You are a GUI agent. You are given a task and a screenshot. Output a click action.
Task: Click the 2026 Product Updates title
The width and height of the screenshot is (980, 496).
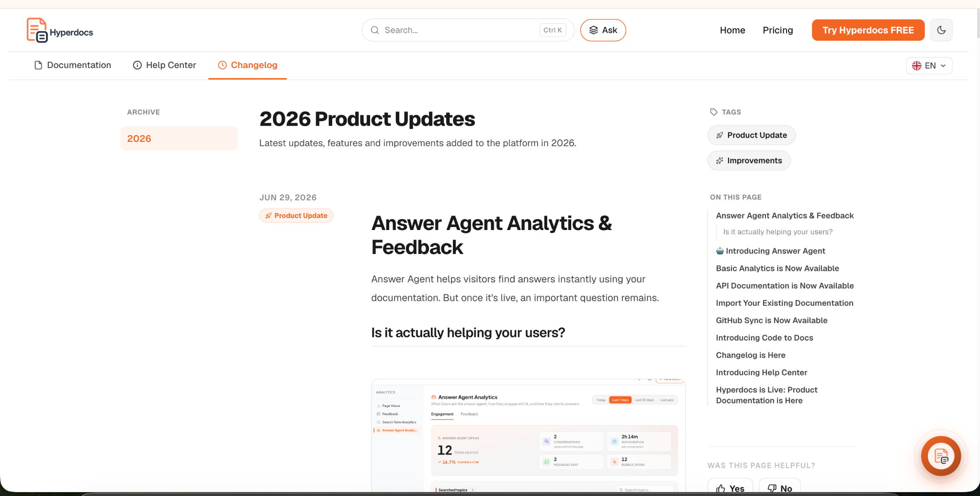(367, 119)
